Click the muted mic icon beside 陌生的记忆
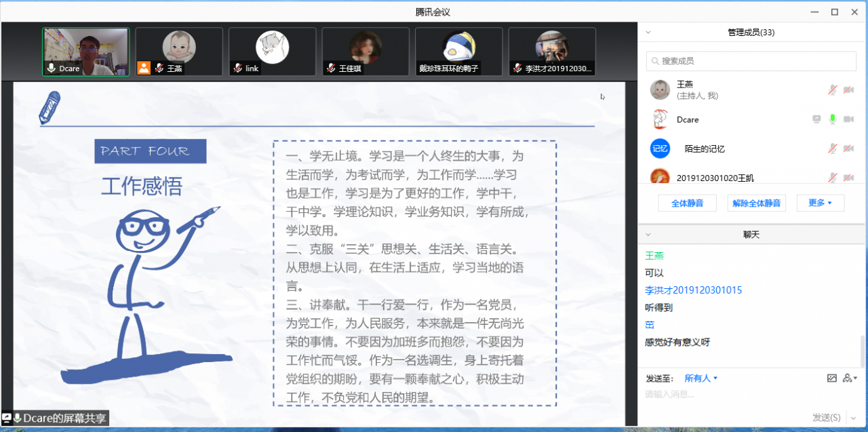 click(x=833, y=148)
